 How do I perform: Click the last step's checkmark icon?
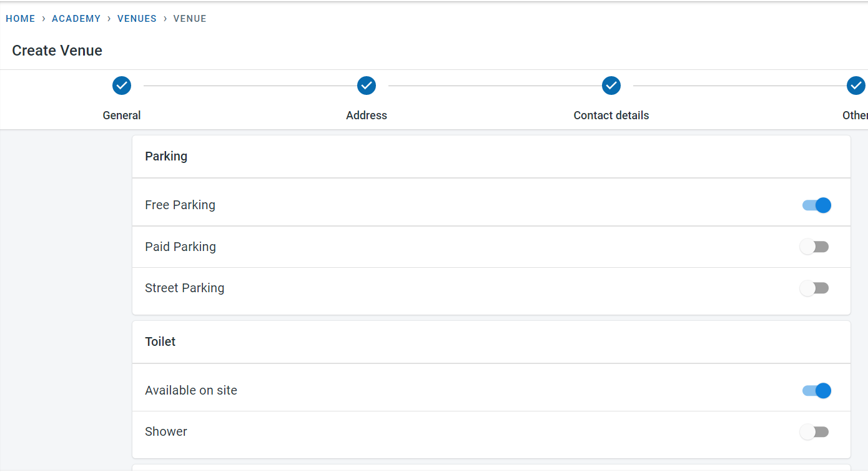(x=856, y=86)
